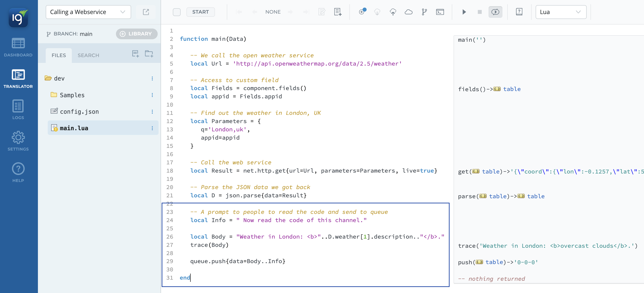The width and height of the screenshot is (644, 293).
Task: Open the Settings gear in sidebar
Action: tap(18, 141)
